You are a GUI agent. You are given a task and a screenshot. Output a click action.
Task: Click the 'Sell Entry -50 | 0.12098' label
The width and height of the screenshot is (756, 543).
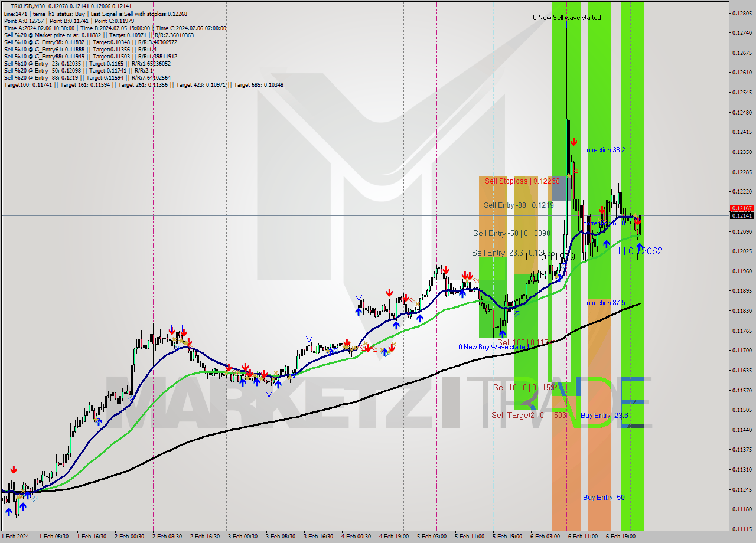coord(511,233)
